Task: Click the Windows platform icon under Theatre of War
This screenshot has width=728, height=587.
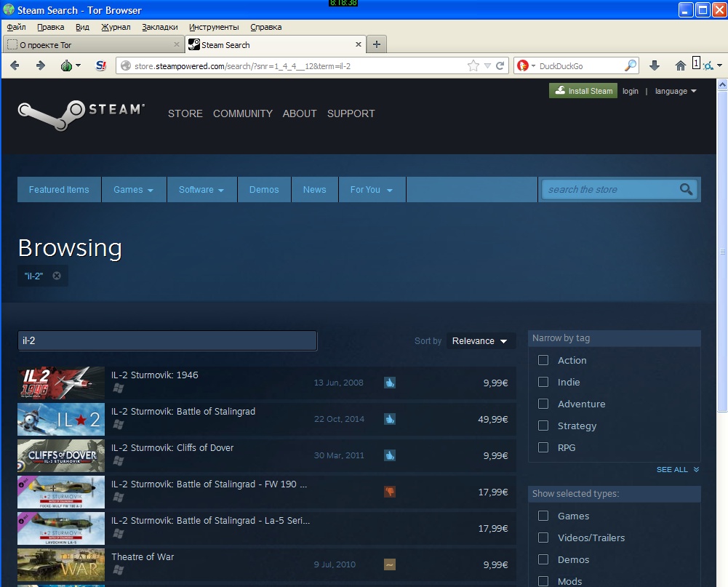Action: [x=119, y=570]
